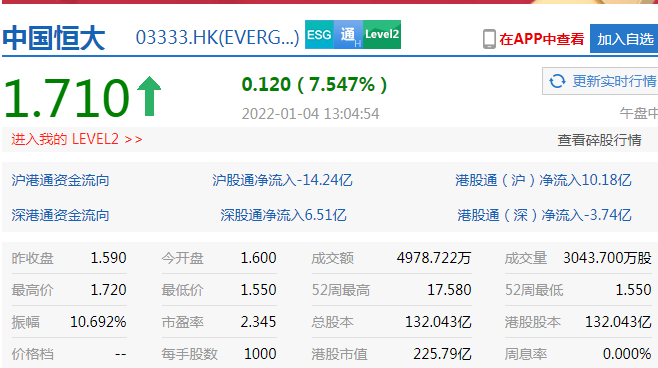Click 成交额 value 4978.722万
Viewport: 658px width, 368px height.
pos(434,258)
